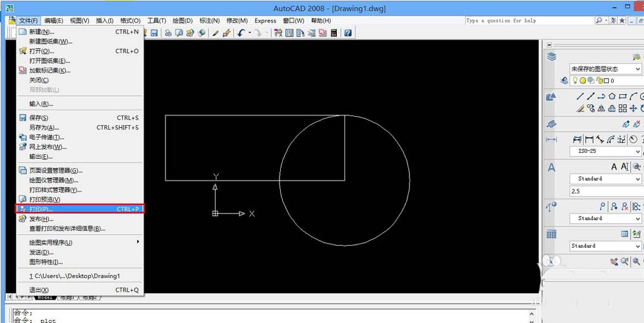
Task: Click the Help question mark icon
Action: pyautogui.click(x=348, y=33)
